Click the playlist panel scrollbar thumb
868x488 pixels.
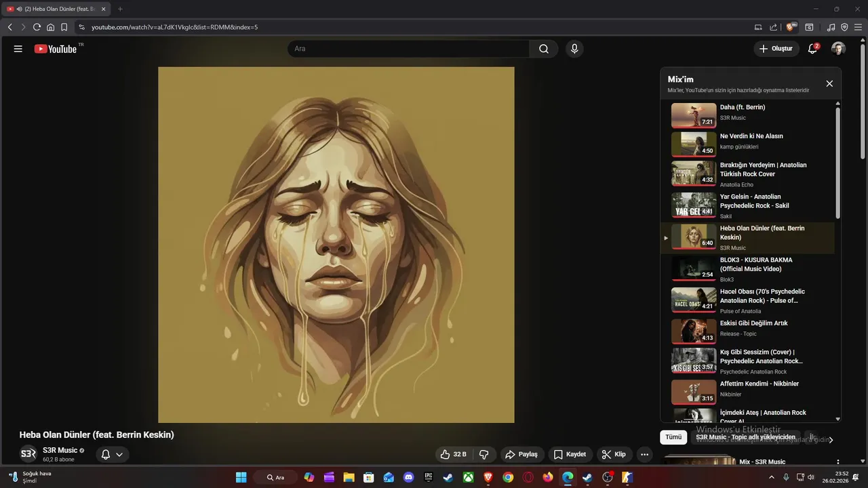pos(837,163)
